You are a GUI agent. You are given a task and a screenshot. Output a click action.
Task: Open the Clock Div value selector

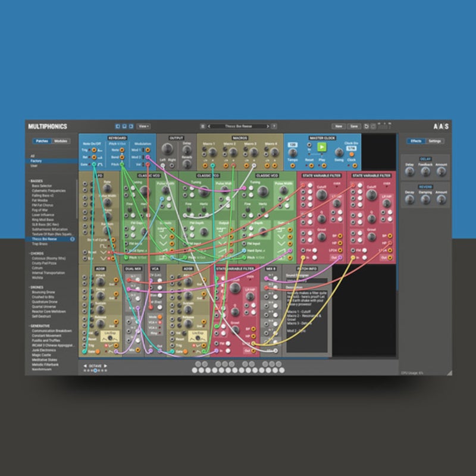351,148
